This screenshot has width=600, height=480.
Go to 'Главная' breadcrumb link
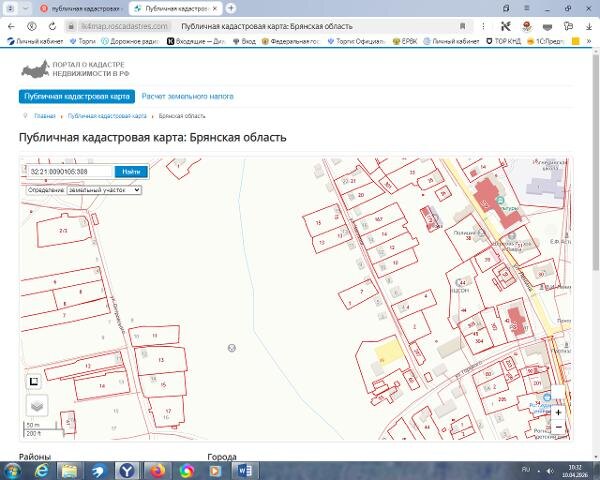(x=45, y=116)
